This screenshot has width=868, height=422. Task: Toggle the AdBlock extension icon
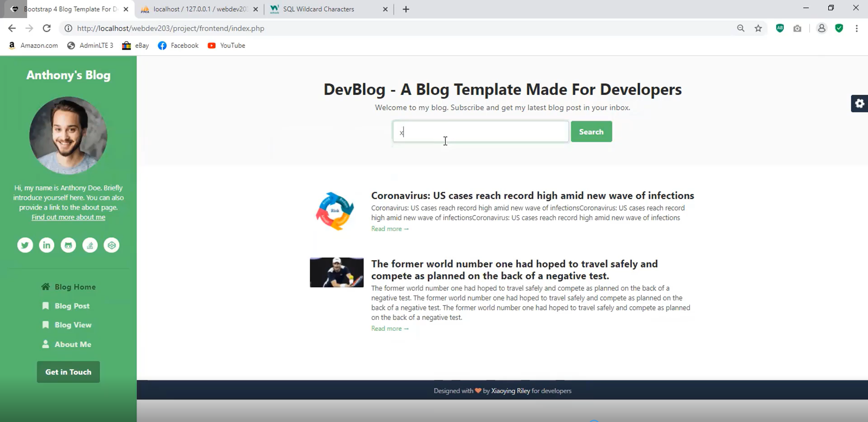[x=779, y=28]
